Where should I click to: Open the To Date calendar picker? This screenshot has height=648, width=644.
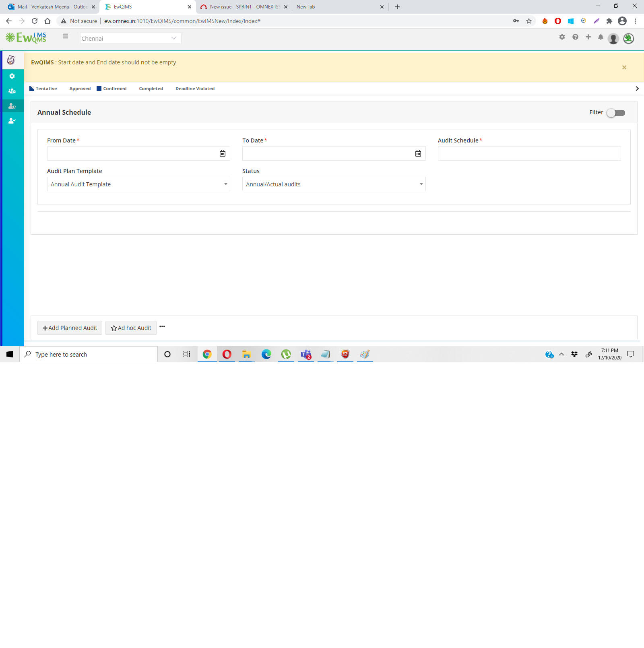point(418,153)
